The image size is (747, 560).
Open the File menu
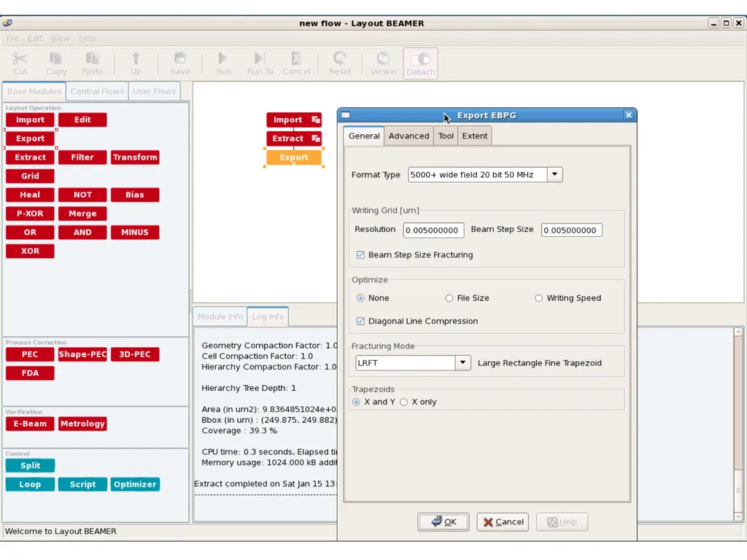coord(13,38)
